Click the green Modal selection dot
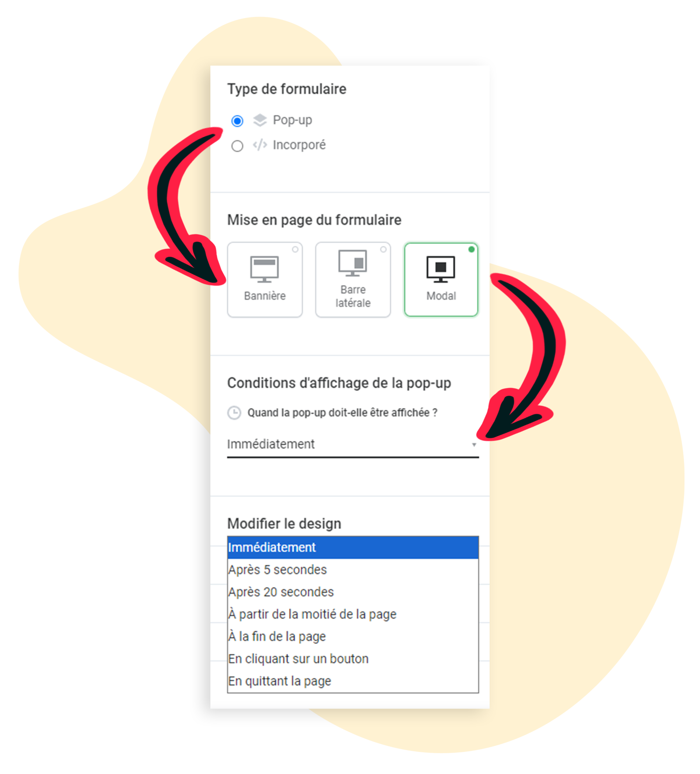This screenshot has height=774, width=700. (x=471, y=250)
